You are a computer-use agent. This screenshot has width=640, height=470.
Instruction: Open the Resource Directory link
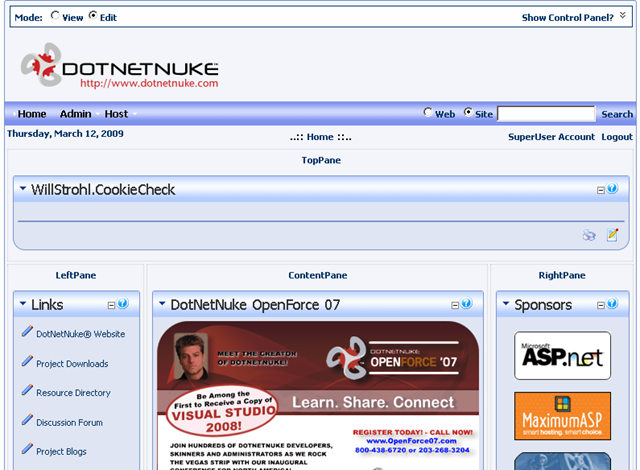point(73,393)
